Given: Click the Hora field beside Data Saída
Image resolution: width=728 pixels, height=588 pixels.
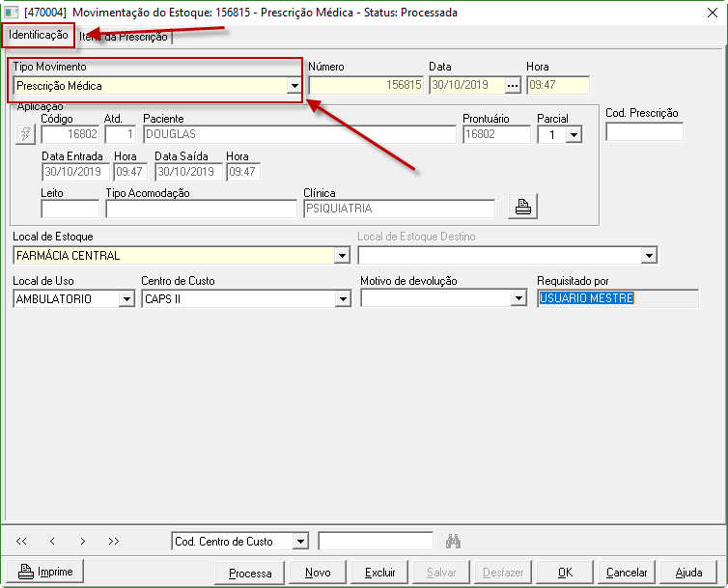Looking at the screenshot, I should pos(243,172).
